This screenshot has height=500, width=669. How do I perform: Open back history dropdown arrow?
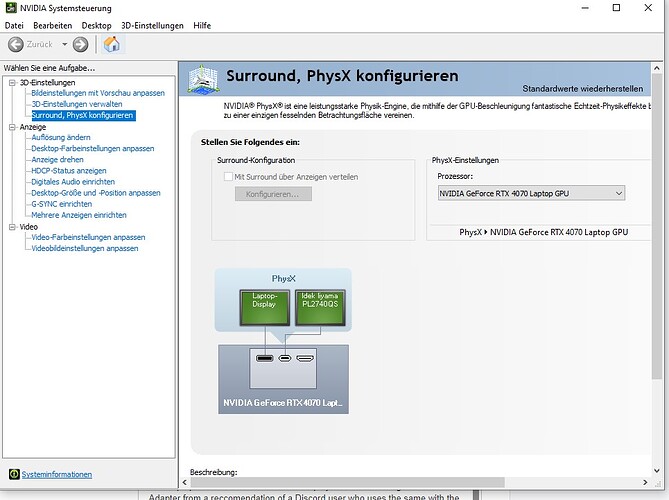64,44
